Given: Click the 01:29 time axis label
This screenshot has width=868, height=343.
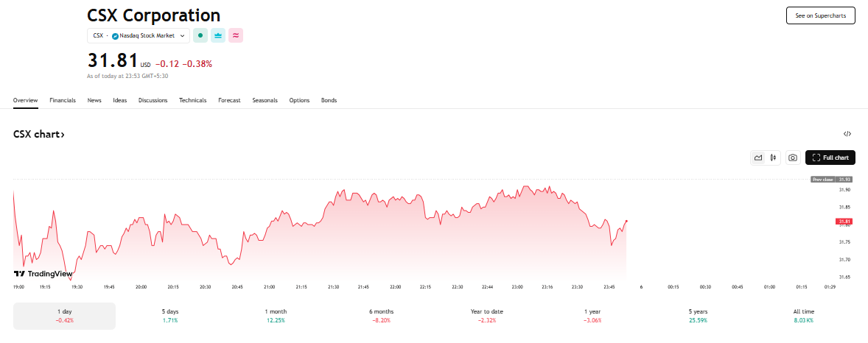Looking at the screenshot, I should [x=830, y=287].
